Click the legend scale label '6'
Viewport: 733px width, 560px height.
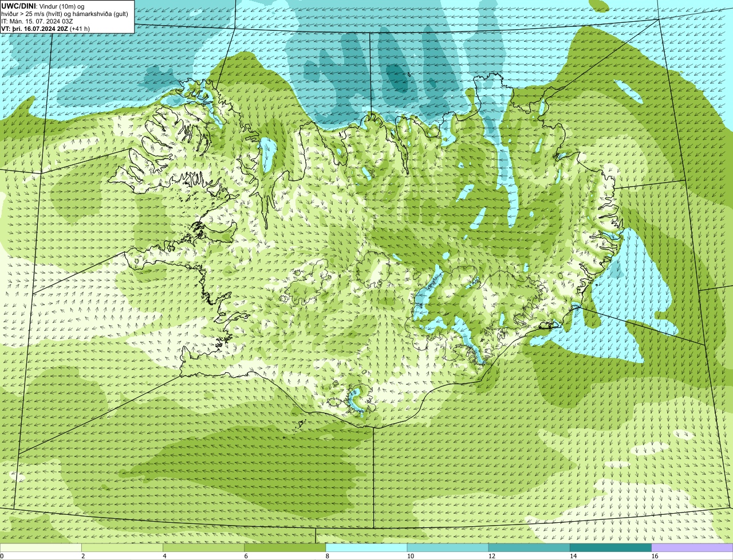[246, 556]
